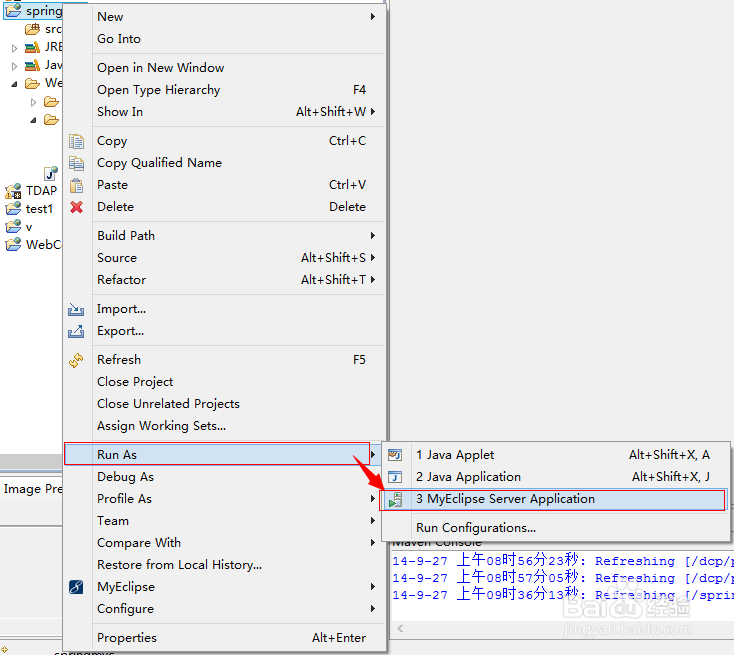Collapse the second subfolder under We
734x655 pixels.
(33, 120)
